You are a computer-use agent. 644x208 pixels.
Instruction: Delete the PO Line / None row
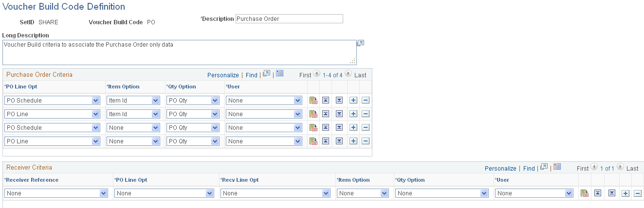click(x=366, y=141)
